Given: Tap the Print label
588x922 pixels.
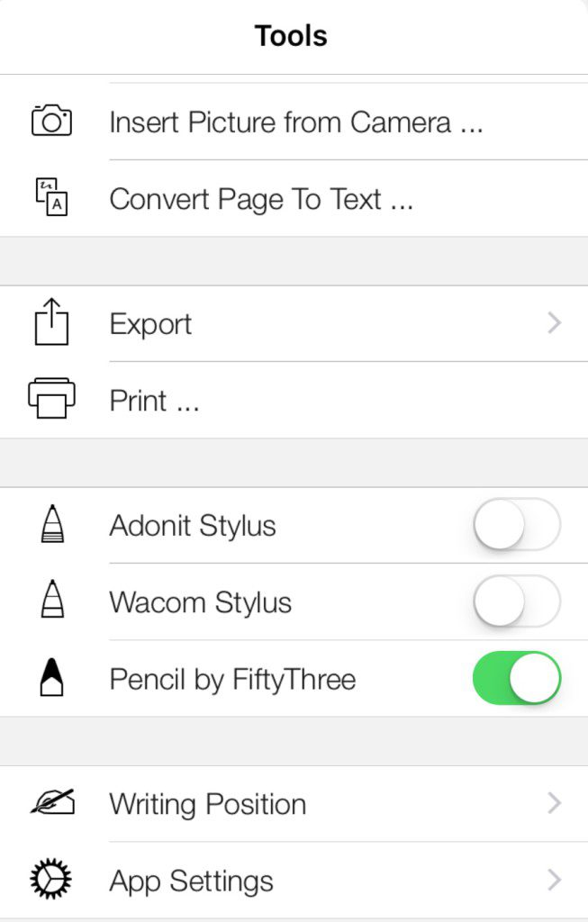Looking at the screenshot, I should (154, 401).
